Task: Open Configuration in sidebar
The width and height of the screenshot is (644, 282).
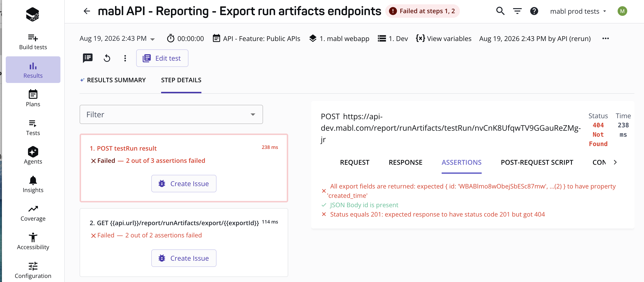Action: [x=33, y=270]
